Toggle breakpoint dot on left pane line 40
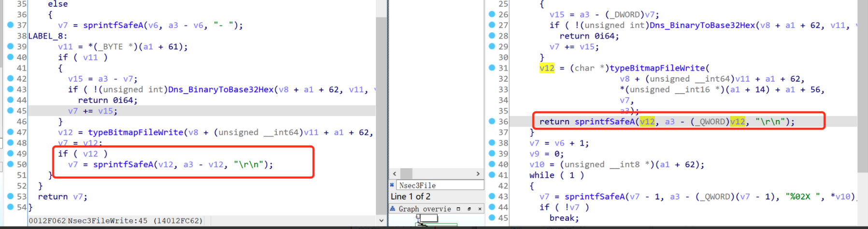The width and height of the screenshot is (868, 229). pyautogui.click(x=10, y=57)
